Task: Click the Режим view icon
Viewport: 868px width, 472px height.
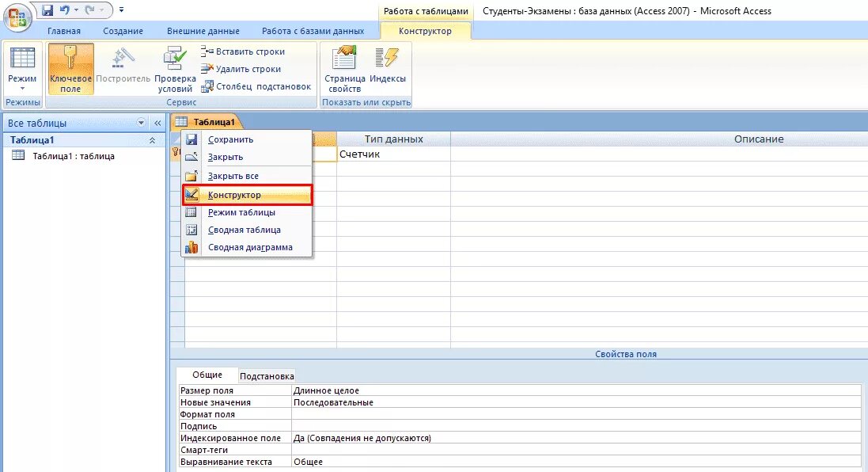Action: pyautogui.click(x=22, y=58)
